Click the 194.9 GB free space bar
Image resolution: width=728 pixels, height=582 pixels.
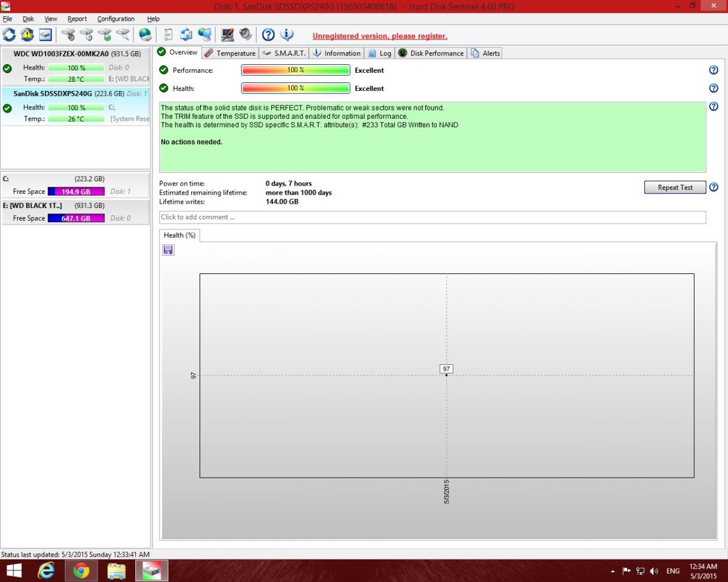(76, 192)
